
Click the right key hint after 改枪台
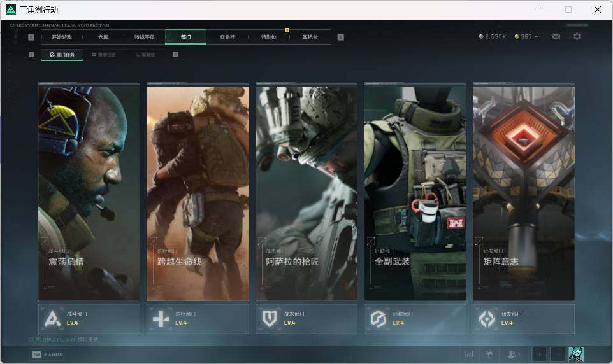coord(340,37)
